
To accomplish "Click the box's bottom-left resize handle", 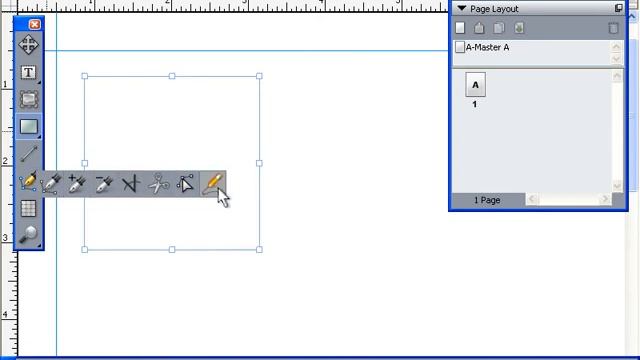I will click(84, 250).
